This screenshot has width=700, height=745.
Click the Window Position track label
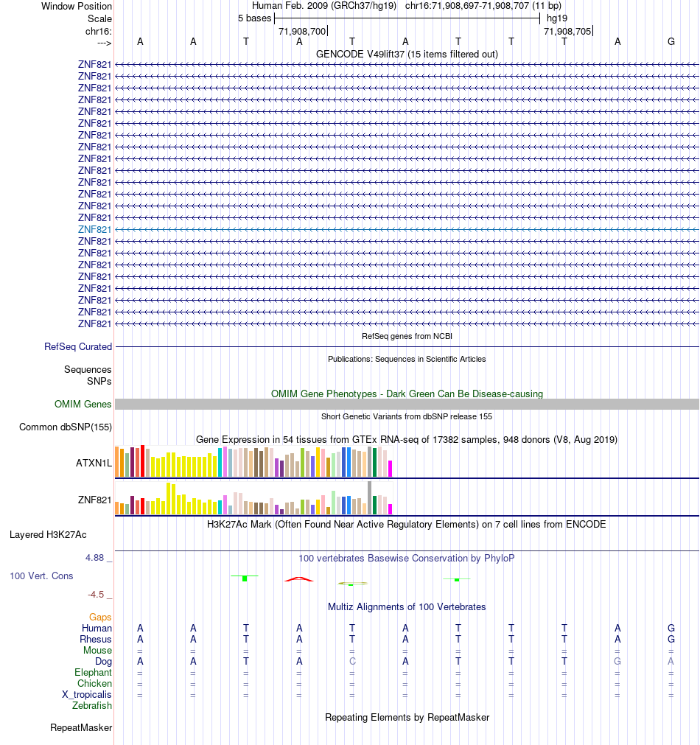77,6
